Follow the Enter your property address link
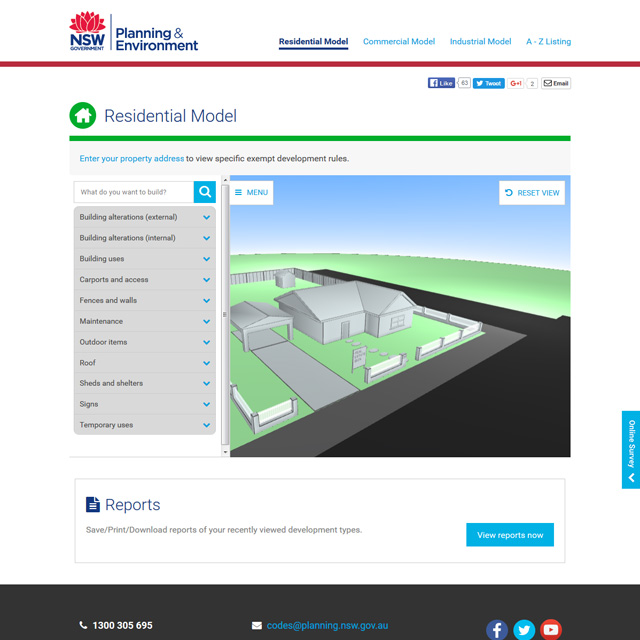The height and width of the screenshot is (640, 640). (x=132, y=158)
